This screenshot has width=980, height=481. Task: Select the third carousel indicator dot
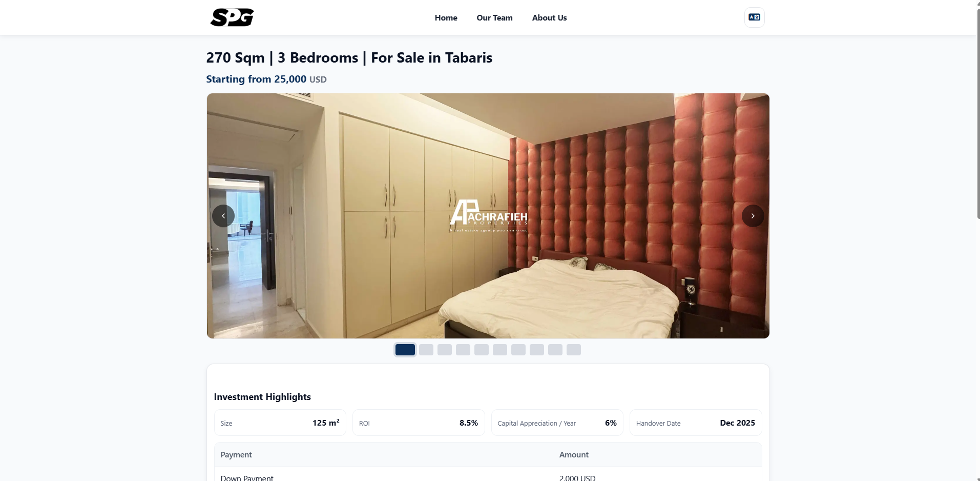click(445, 350)
